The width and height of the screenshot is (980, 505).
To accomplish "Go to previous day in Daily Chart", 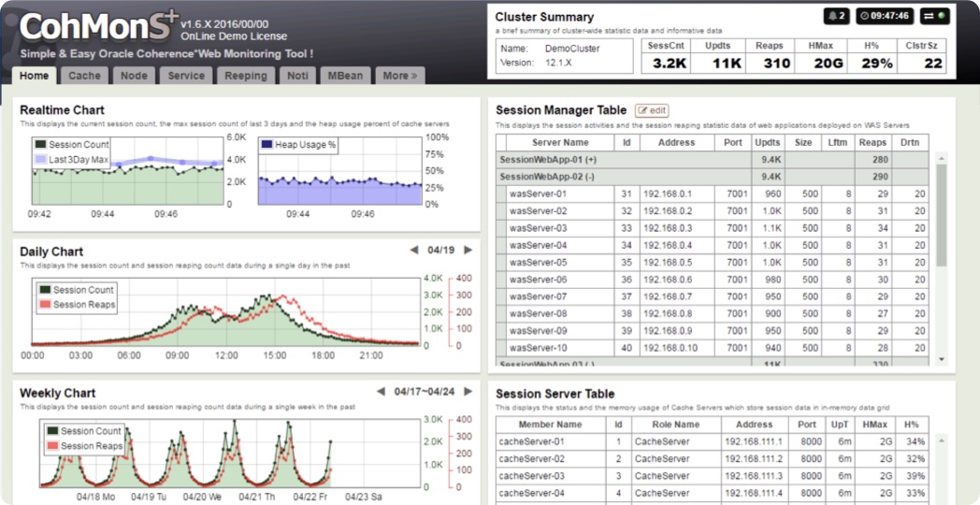I will (x=414, y=251).
